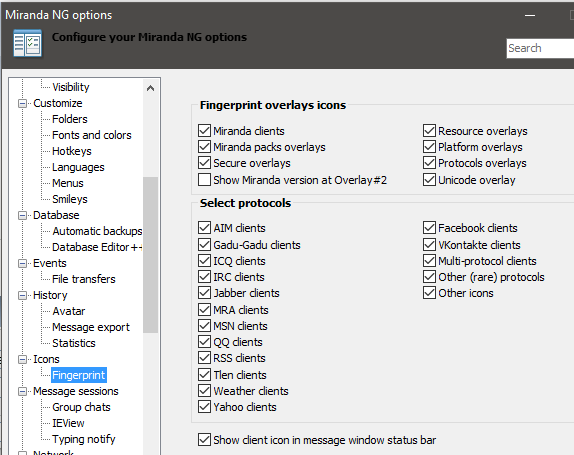This screenshot has height=455, width=574.
Task: Collapse the Customize tree node
Action: click(x=22, y=104)
